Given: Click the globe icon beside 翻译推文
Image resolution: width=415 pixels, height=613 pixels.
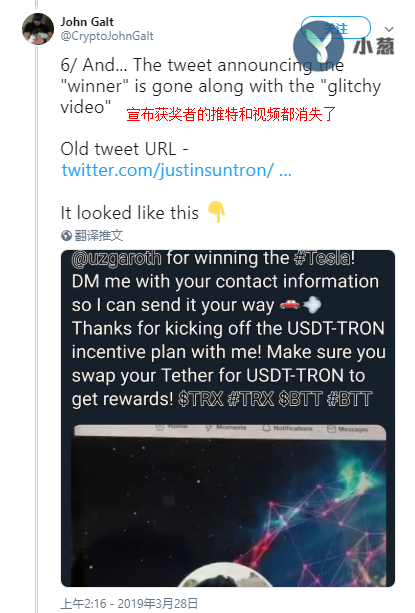Looking at the screenshot, I should 66,236.
